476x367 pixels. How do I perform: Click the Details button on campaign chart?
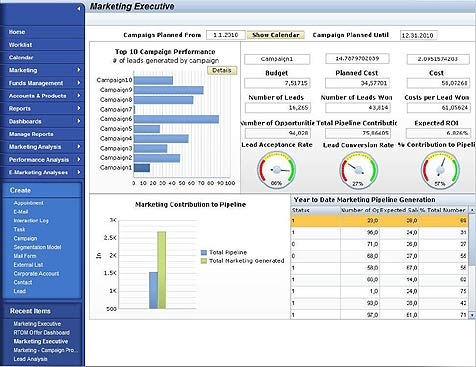pyautogui.click(x=222, y=70)
